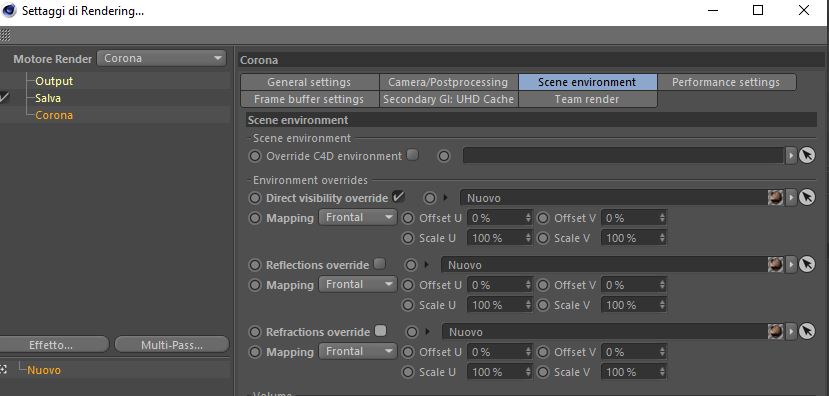Select the Scene environment tab
Screen dimensions: 829x396
pyautogui.click(x=587, y=82)
